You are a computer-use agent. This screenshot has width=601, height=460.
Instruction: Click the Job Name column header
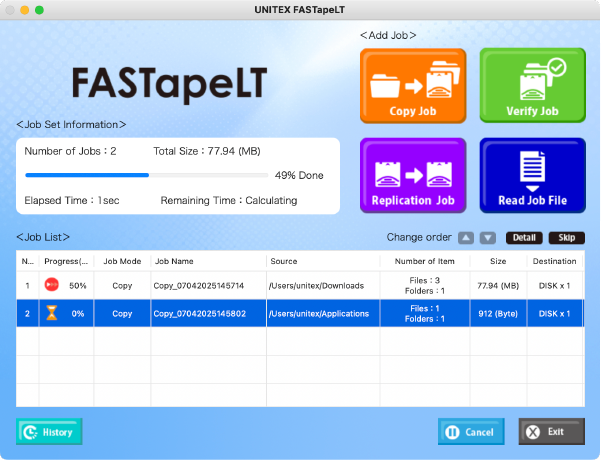pos(209,261)
